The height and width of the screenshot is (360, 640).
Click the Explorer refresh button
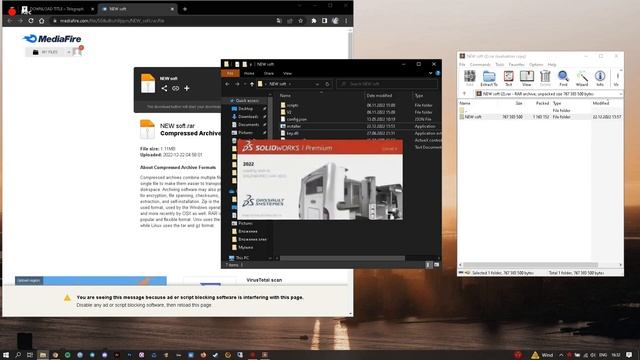327,84
